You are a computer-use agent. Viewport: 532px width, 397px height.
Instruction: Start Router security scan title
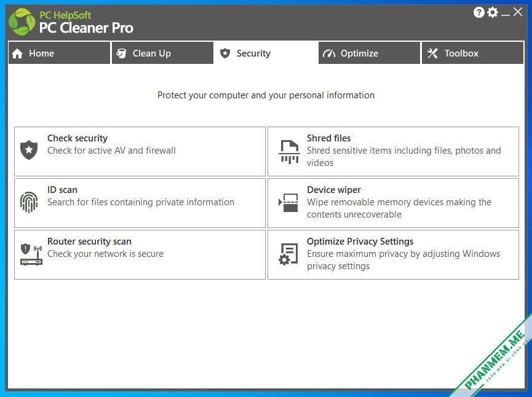(x=89, y=242)
